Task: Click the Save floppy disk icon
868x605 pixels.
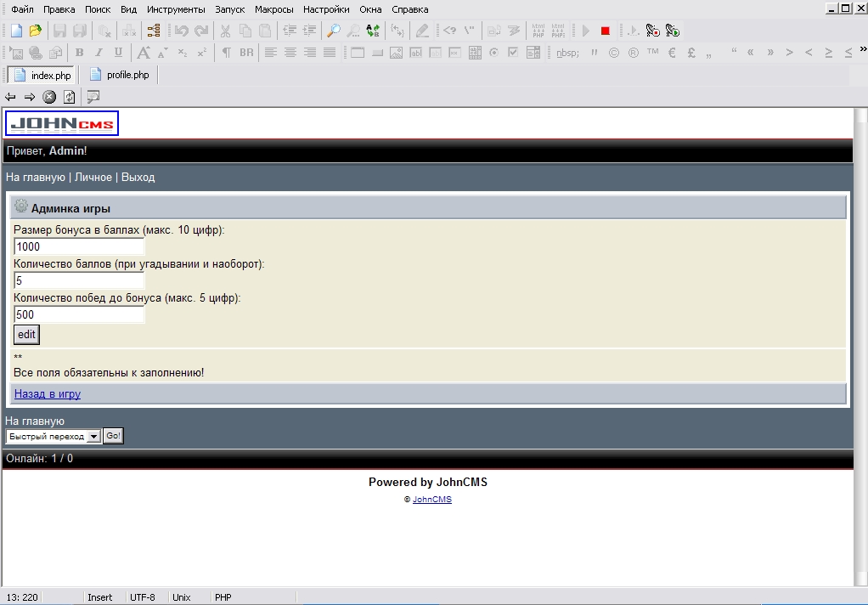Action: tap(59, 31)
